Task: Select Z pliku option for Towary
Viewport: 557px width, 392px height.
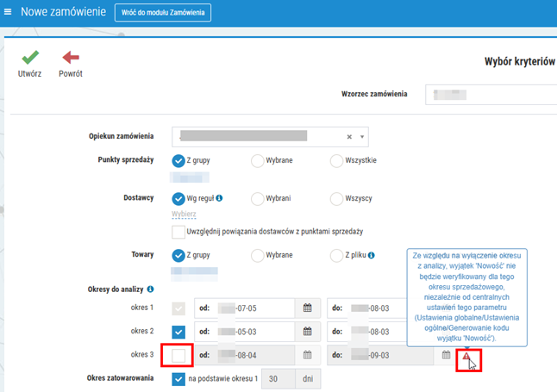Action: coord(336,255)
